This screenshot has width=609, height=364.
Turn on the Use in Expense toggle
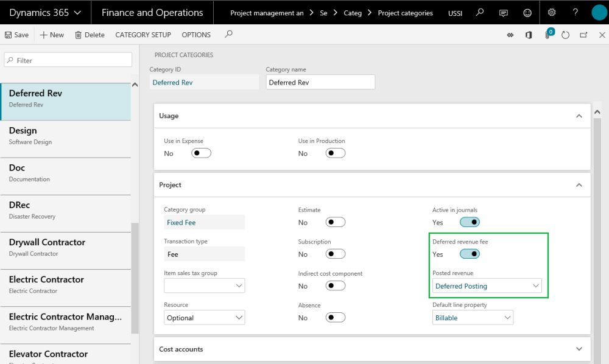click(x=201, y=153)
